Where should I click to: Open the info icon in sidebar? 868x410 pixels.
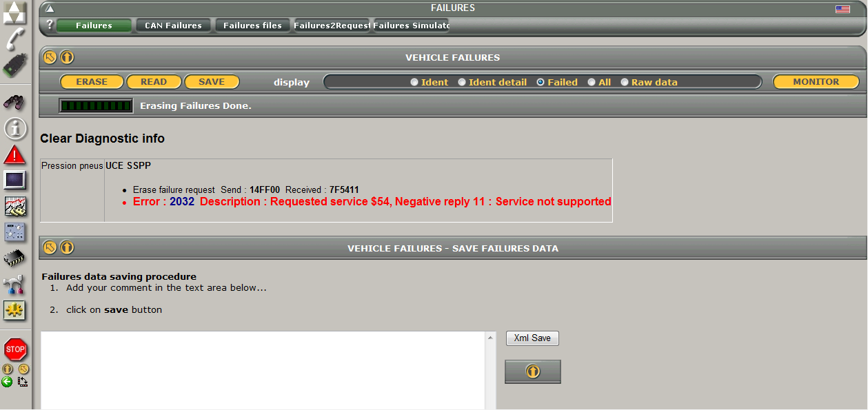point(14,128)
